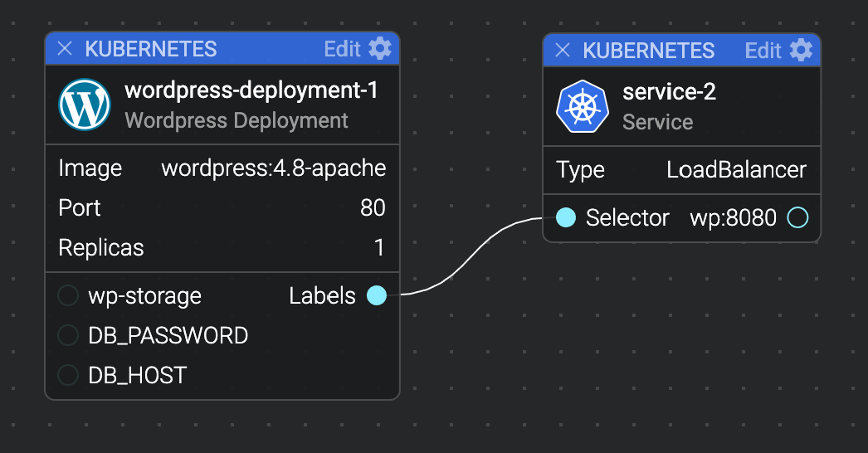Select the DB_HOST input port circle
The width and height of the screenshot is (868, 453).
tap(68, 375)
